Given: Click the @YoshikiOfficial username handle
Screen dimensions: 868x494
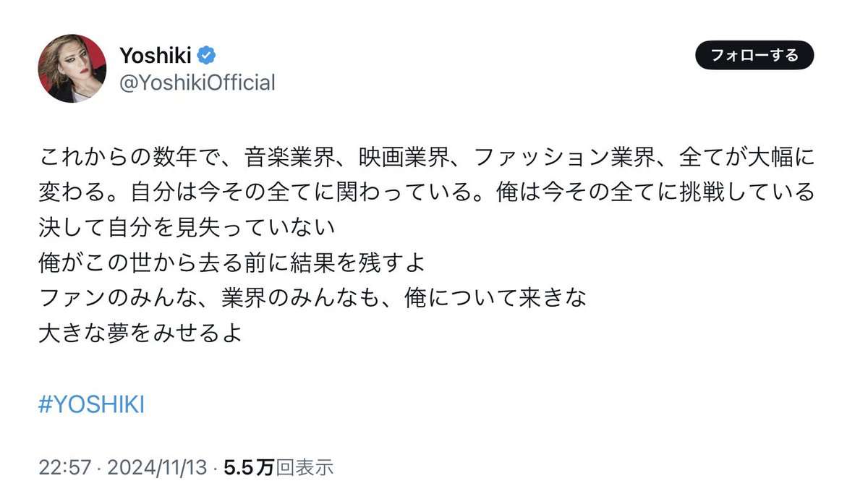Looking at the screenshot, I should [195, 82].
